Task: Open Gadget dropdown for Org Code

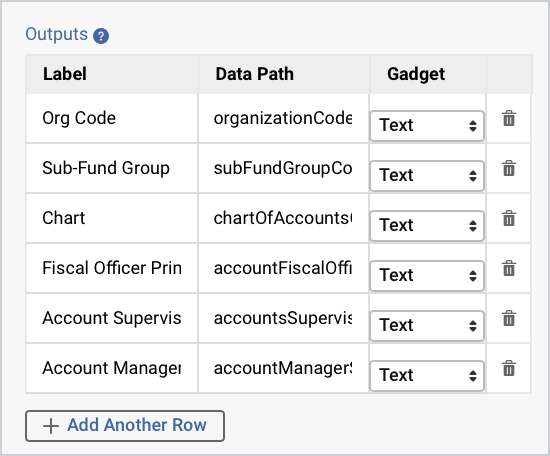Action: [427, 126]
